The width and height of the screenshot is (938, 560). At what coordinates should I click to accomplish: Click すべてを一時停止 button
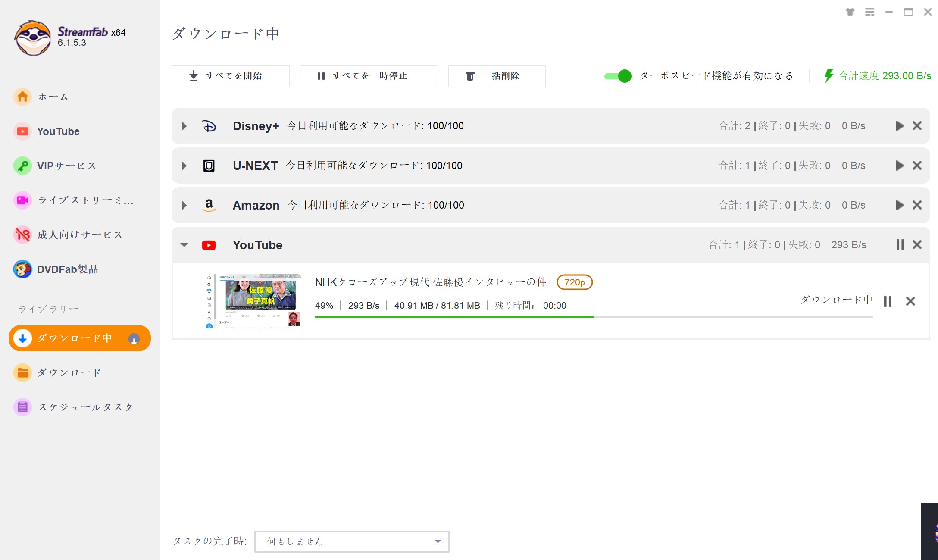pyautogui.click(x=369, y=76)
